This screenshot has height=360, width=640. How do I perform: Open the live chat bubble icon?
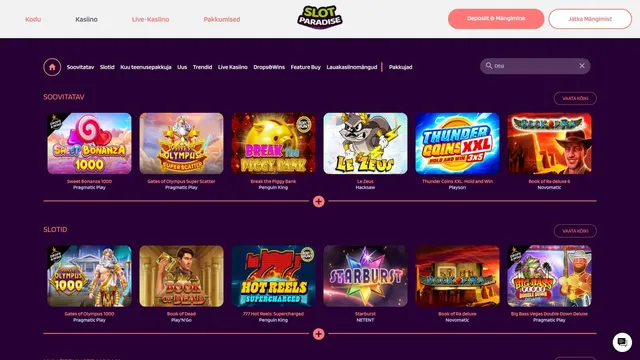click(622, 342)
